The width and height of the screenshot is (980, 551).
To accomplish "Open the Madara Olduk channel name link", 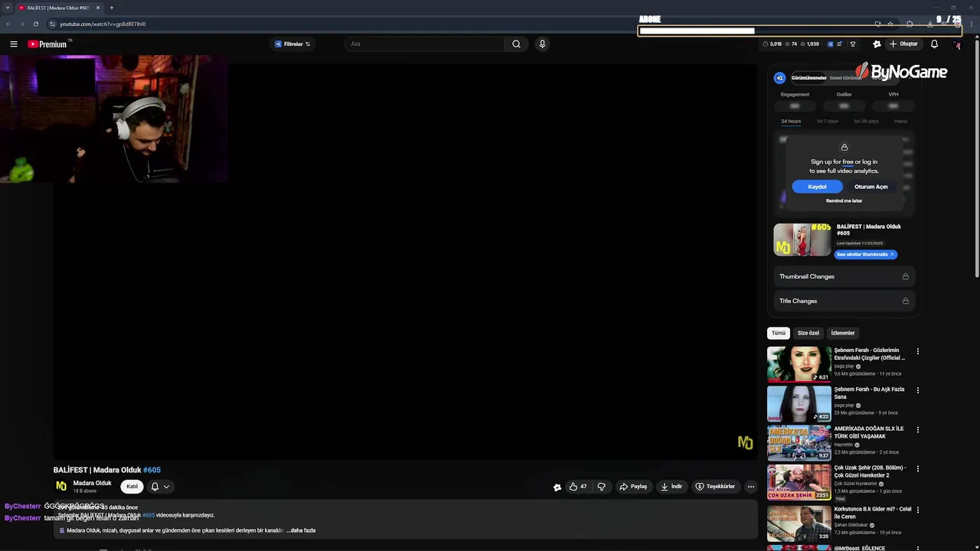I will (92, 484).
